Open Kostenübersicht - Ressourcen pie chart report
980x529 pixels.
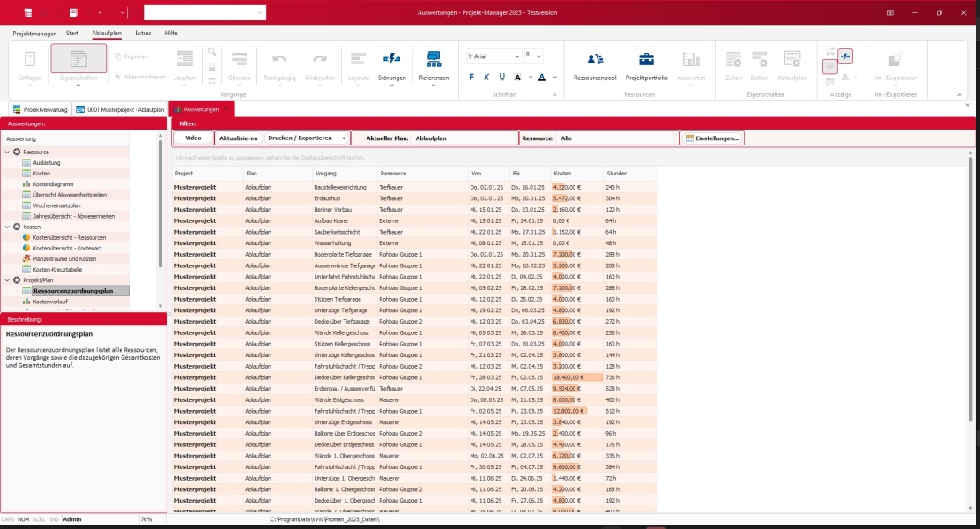[70, 238]
